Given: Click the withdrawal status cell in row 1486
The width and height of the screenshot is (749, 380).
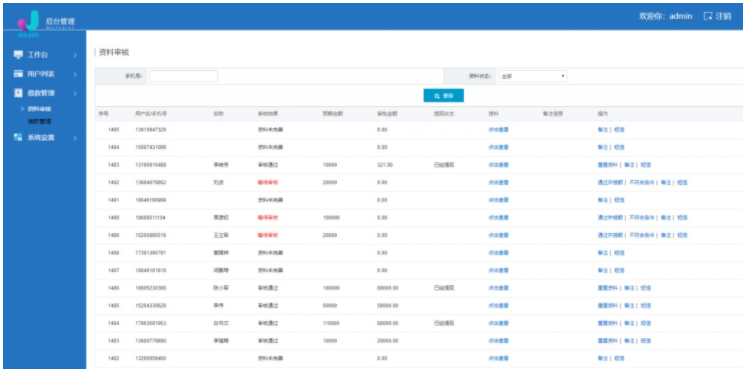Looking at the screenshot, I should coord(444,288).
